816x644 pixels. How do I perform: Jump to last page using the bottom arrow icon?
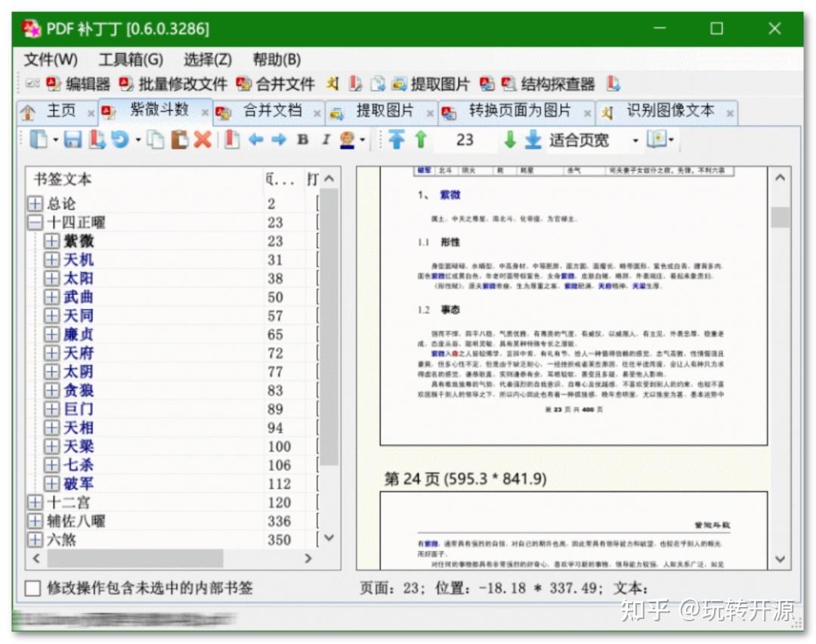(530, 140)
